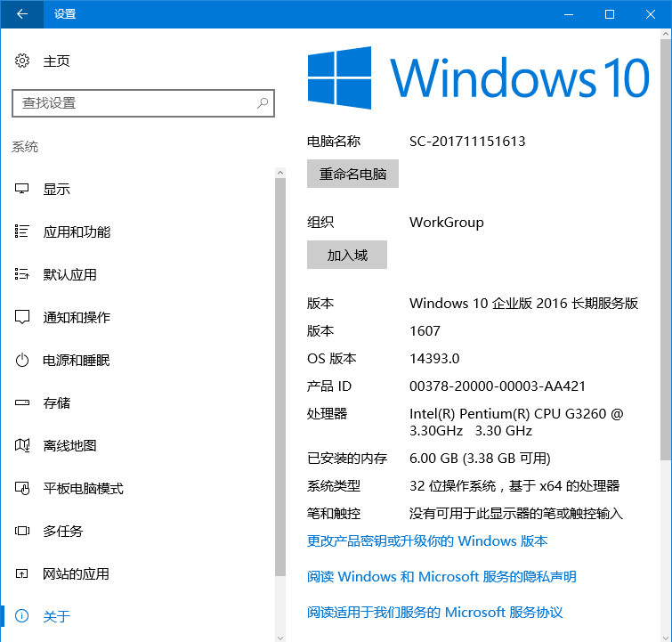Click computer name SC-201711151613
This screenshot has width=672, height=642.
pos(467,141)
